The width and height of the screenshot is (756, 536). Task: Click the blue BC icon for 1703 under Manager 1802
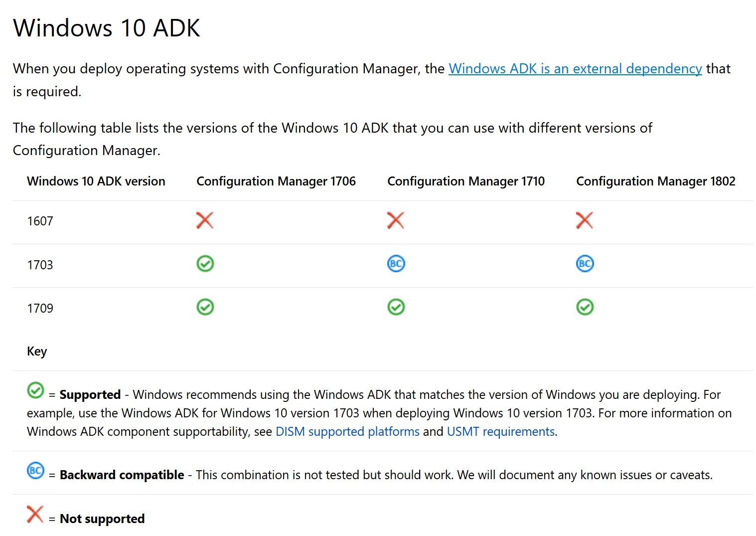585,263
